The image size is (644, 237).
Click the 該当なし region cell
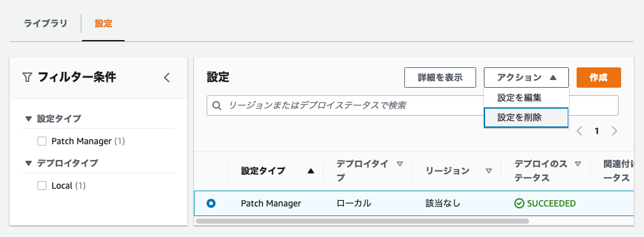point(443,203)
